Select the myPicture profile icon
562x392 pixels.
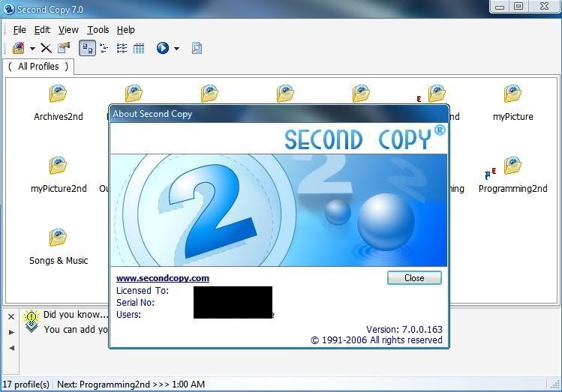click(512, 94)
